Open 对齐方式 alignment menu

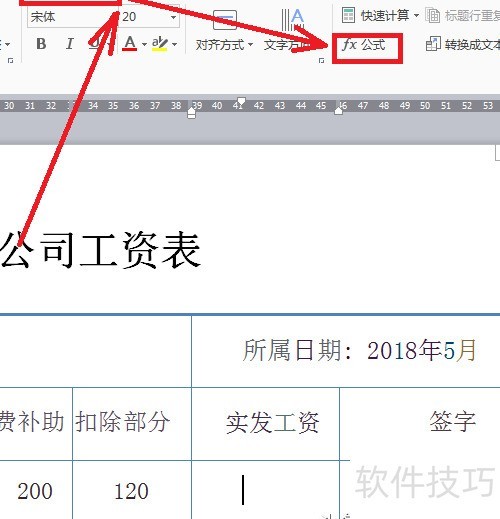224,45
